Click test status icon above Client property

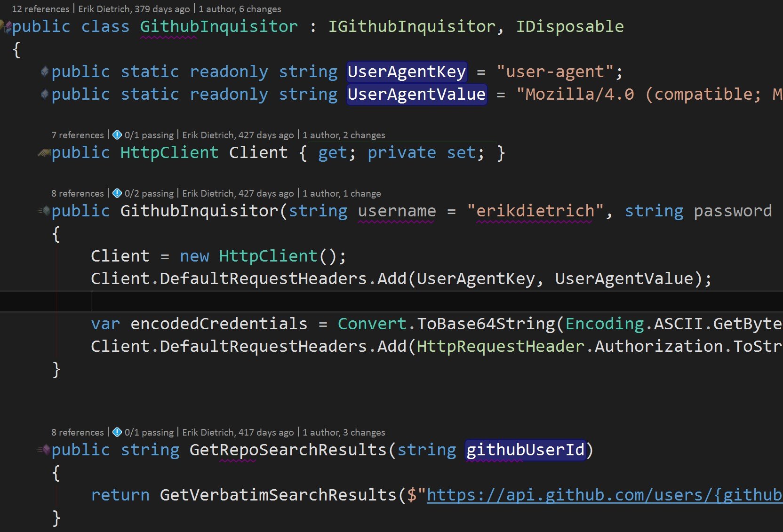click(x=117, y=135)
